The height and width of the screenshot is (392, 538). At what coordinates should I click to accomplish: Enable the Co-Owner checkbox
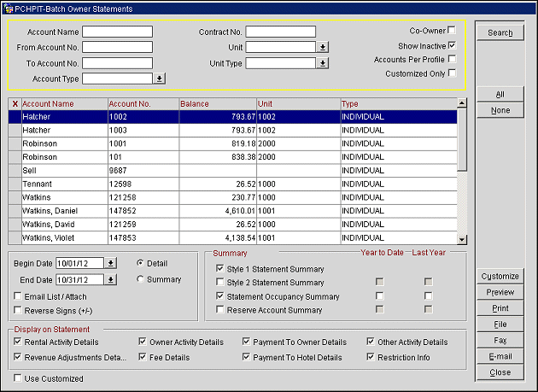tap(452, 31)
